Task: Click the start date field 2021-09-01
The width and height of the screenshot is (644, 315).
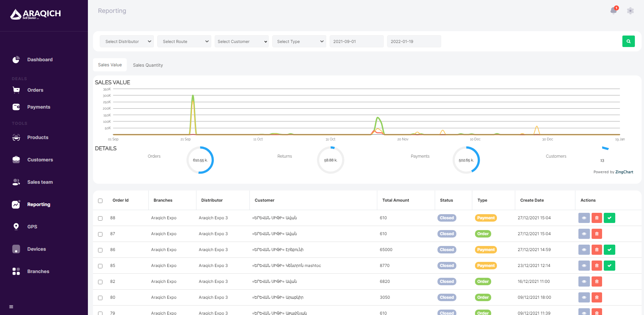Action: point(356,42)
